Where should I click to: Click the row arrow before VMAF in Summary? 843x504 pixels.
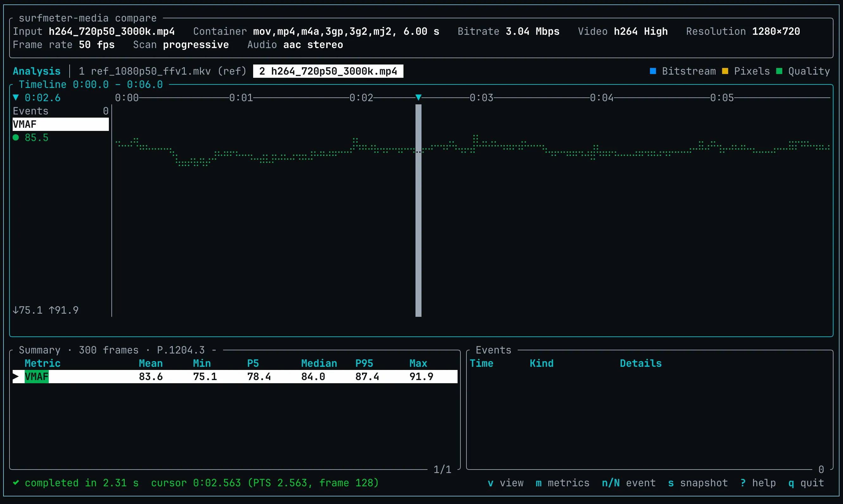pyautogui.click(x=16, y=377)
